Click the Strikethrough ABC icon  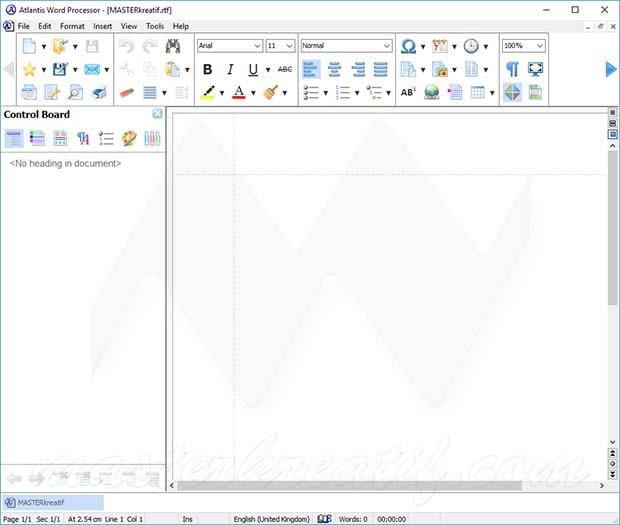[285, 70]
